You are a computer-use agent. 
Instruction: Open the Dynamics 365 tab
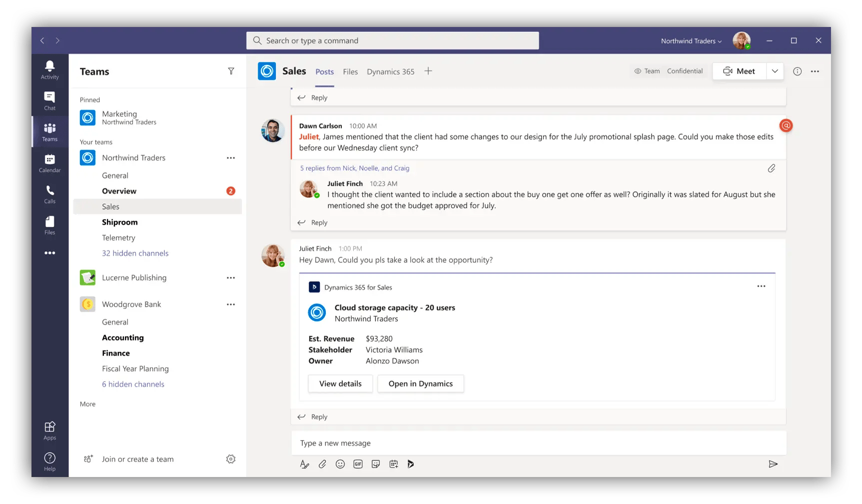coord(390,72)
